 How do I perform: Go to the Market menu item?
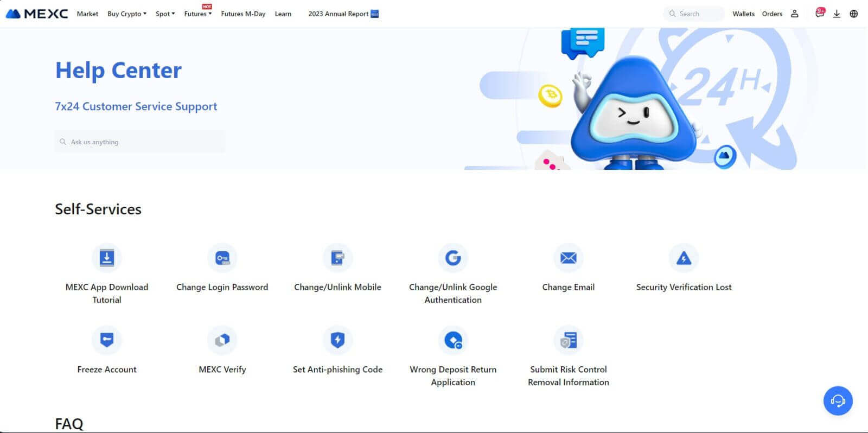pyautogui.click(x=87, y=14)
